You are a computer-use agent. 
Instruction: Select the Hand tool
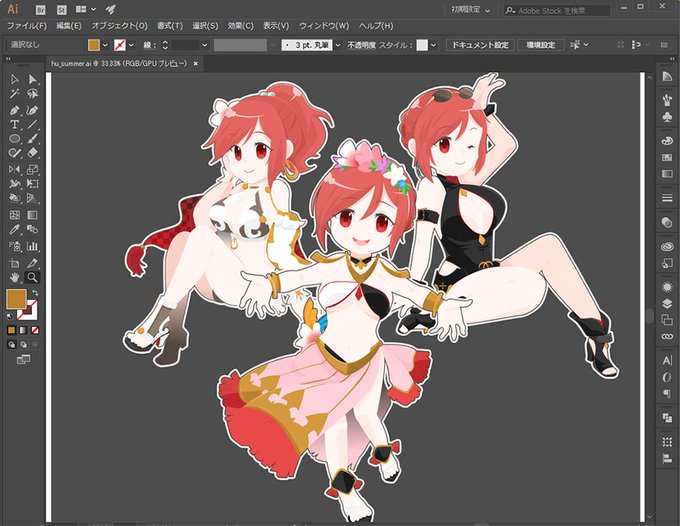pyautogui.click(x=14, y=278)
